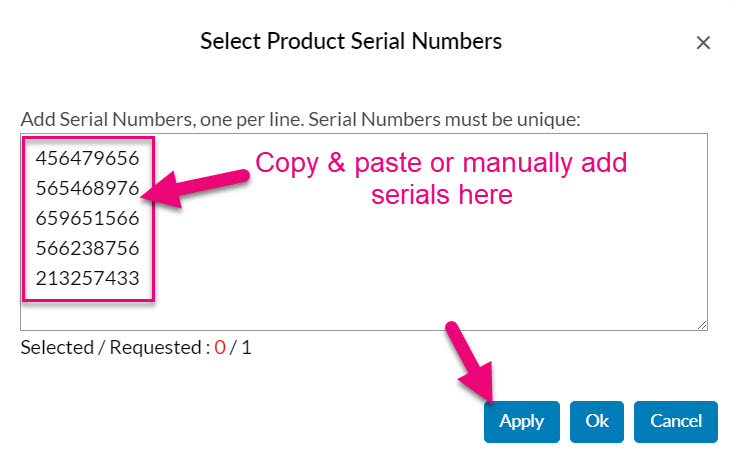Put the cursor on serial 213257433
734x456 pixels.
coord(88,278)
